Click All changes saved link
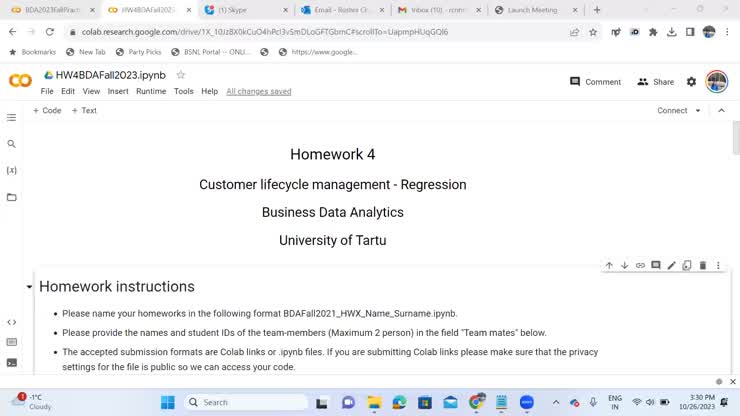 (x=259, y=92)
